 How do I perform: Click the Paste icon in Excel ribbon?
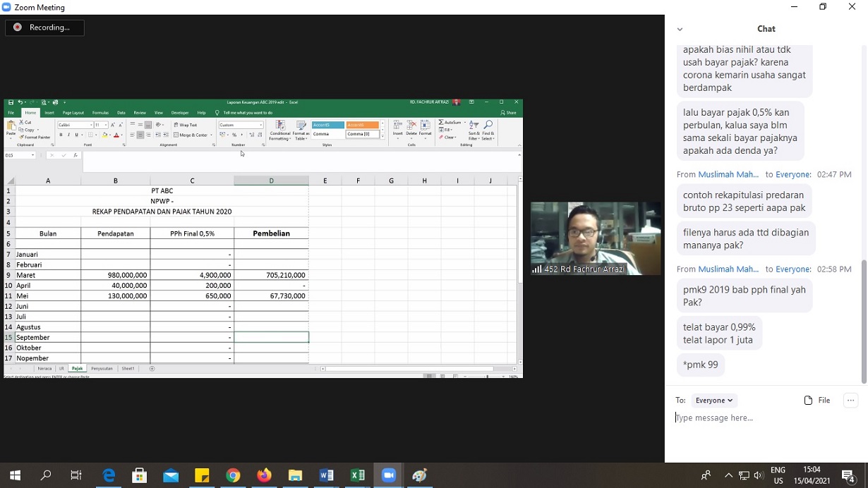click(x=11, y=127)
